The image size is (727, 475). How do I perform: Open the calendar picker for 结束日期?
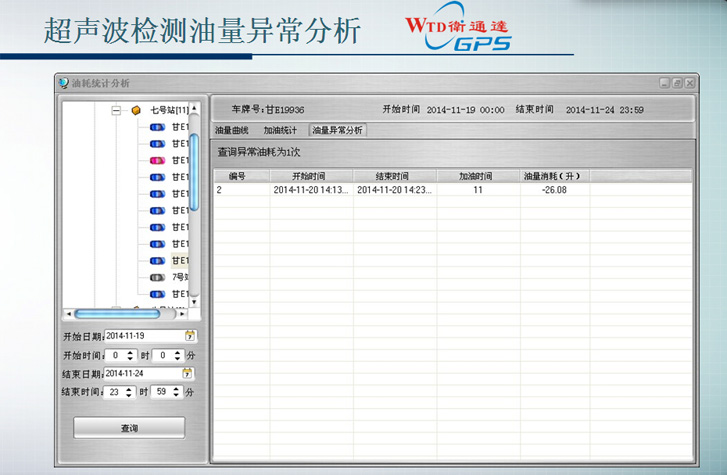[188, 373]
